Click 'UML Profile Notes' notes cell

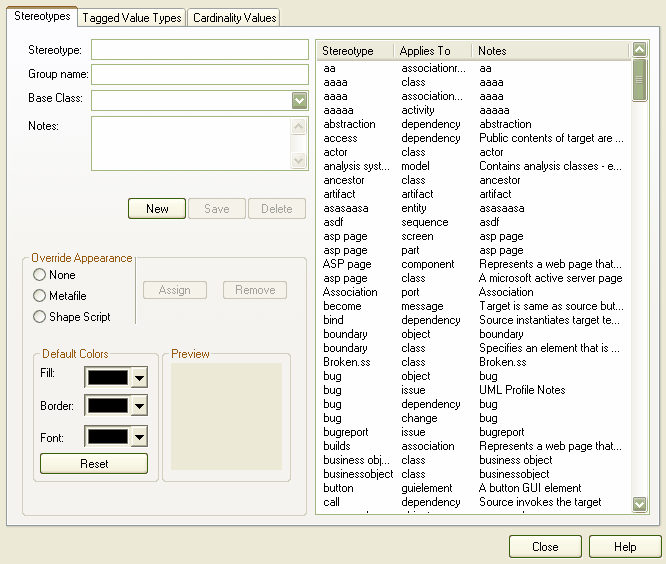tap(522, 390)
